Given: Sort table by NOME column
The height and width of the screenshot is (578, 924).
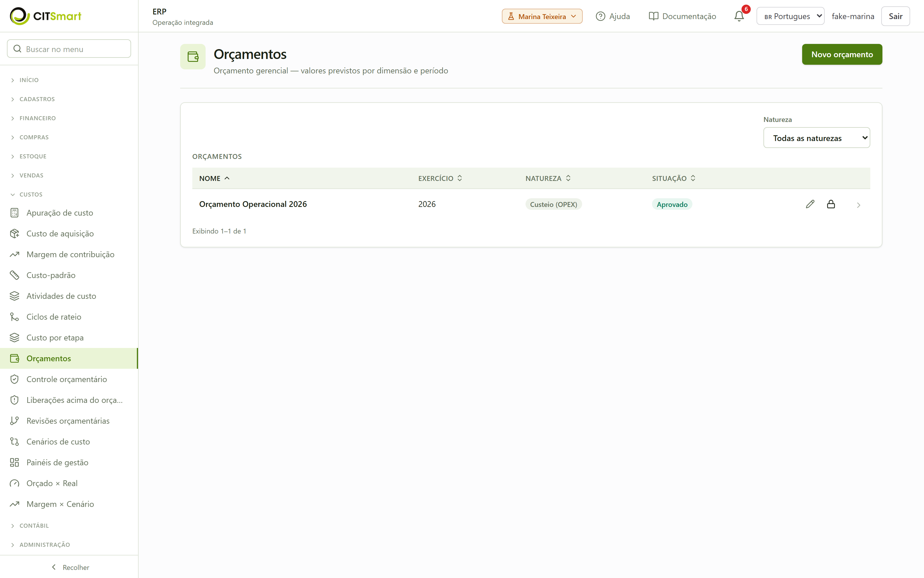Looking at the screenshot, I should coord(214,178).
